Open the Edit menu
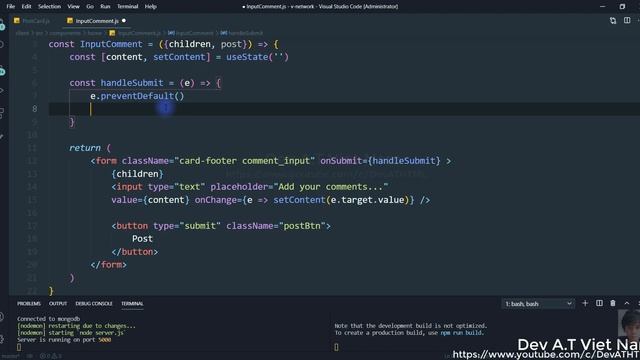The height and width of the screenshot is (360, 640). tap(27, 7)
